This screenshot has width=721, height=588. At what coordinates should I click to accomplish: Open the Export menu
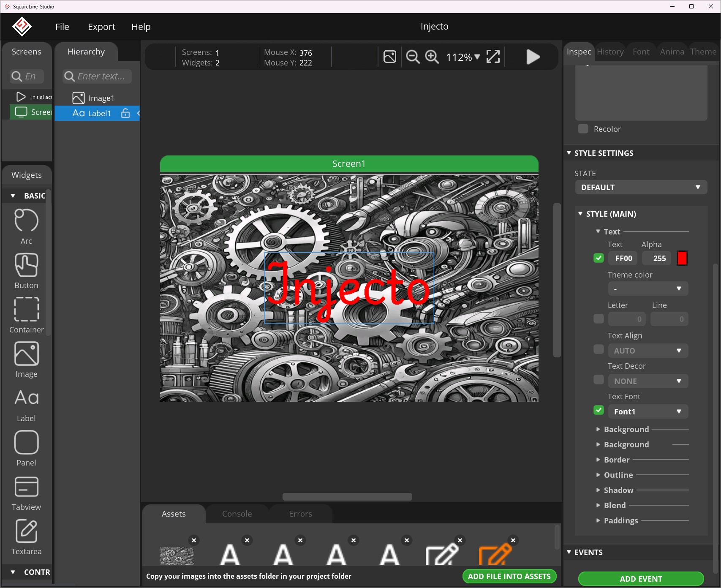[x=101, y=27]
